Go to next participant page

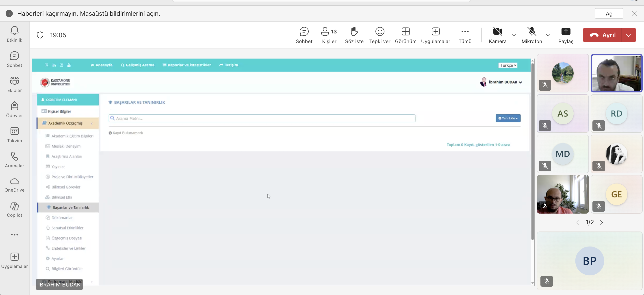coord(601,223)
